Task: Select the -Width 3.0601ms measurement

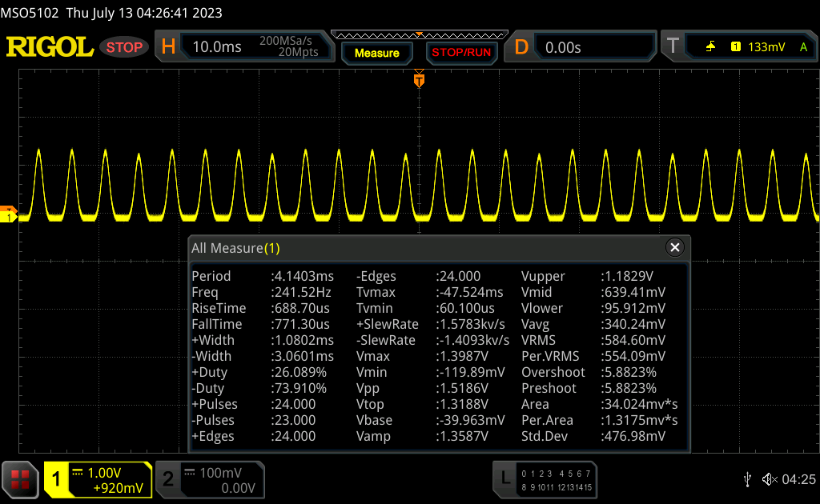Action: (x=263, y=356)
